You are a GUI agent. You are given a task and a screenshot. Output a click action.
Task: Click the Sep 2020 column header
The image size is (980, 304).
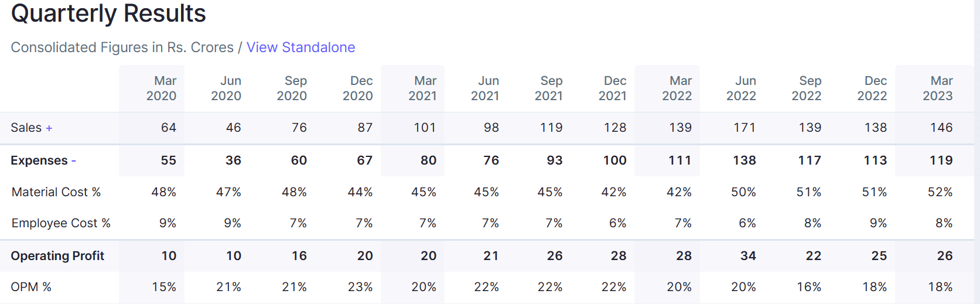coord(292,88)
